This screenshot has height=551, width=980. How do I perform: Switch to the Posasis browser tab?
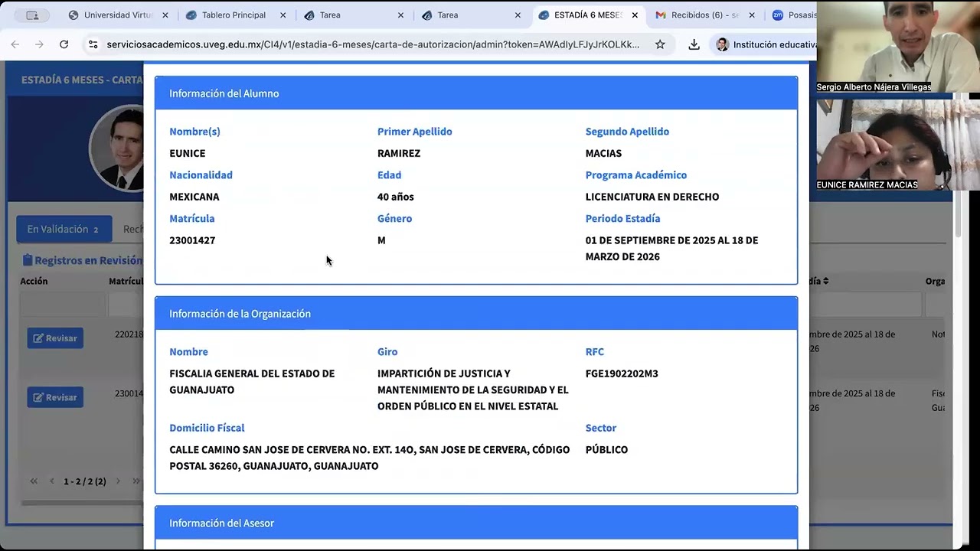pyautogui.click(x=793, y=15)
